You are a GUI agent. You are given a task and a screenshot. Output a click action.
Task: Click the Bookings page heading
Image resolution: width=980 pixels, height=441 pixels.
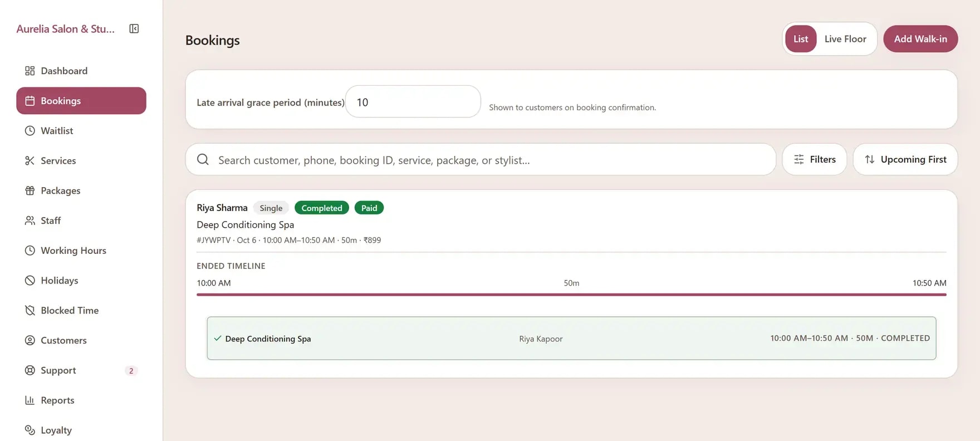213,40
